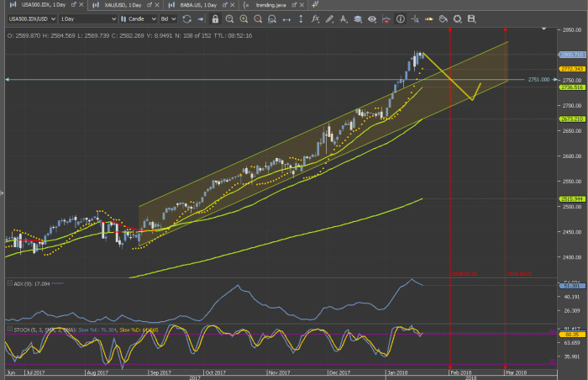Open the save chart floppy icon

(472, 18)
